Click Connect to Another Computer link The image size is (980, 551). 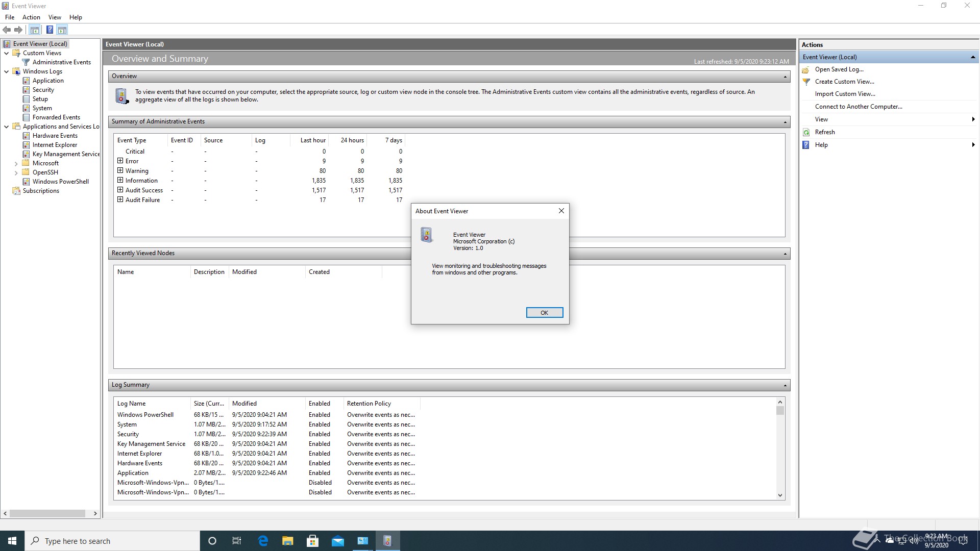coord(859,107)
